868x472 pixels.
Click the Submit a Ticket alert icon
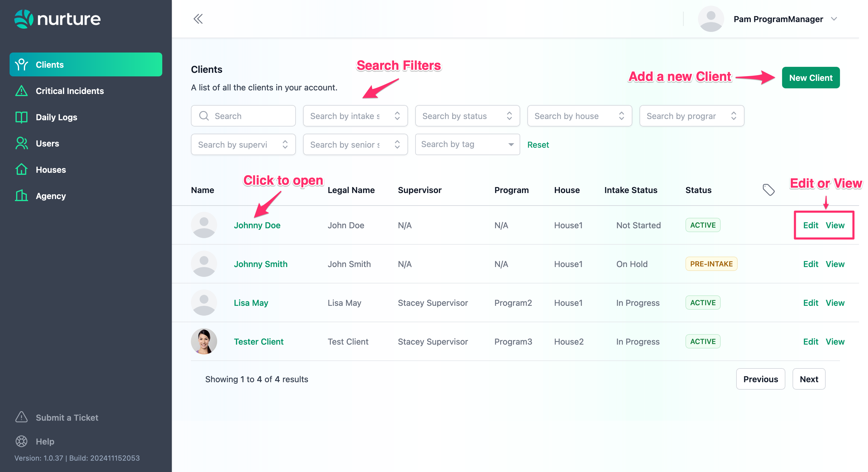click(21, 417)
